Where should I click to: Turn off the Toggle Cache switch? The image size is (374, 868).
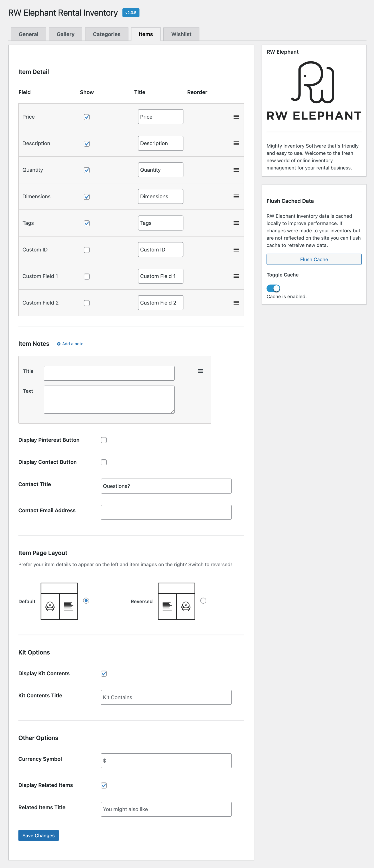tap(273, 288)
